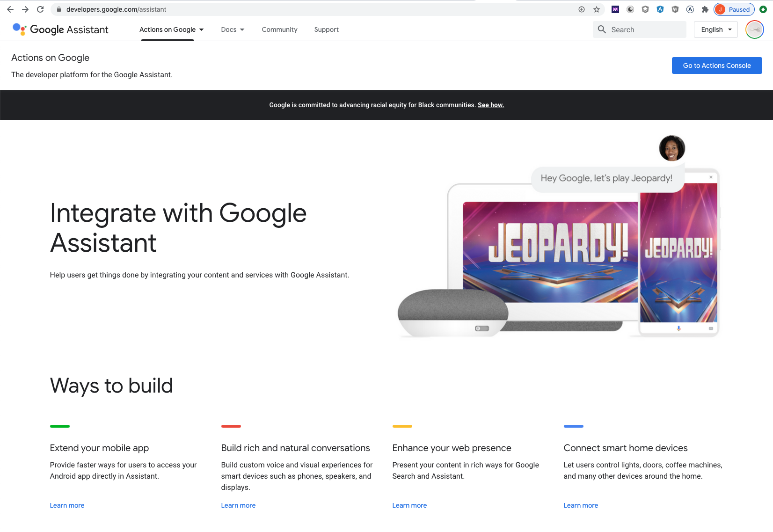Follow the See how link in the banner
The width and height of the screenshot is (773, 532).
click(491, 105)
